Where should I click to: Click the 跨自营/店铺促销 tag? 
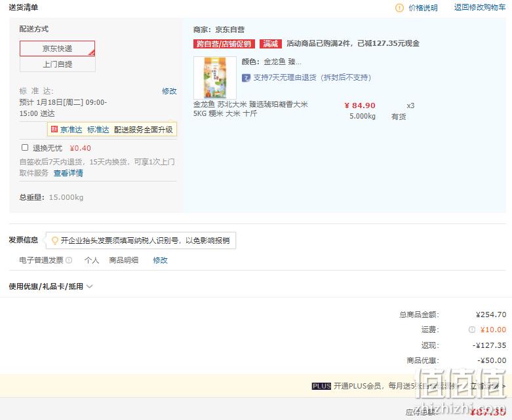(224, 44)
